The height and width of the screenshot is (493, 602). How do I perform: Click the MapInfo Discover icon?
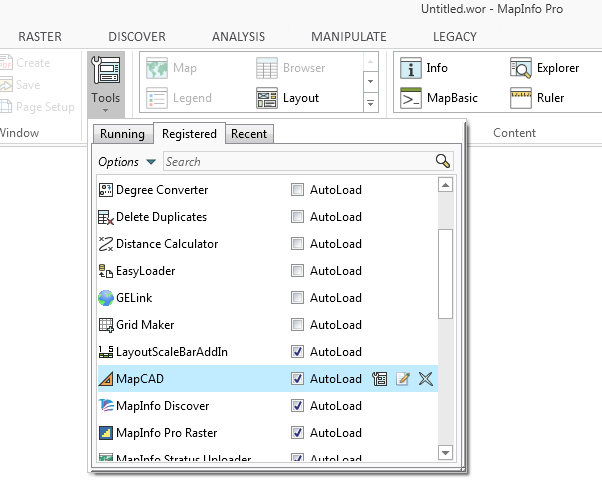tap(106, 406)
